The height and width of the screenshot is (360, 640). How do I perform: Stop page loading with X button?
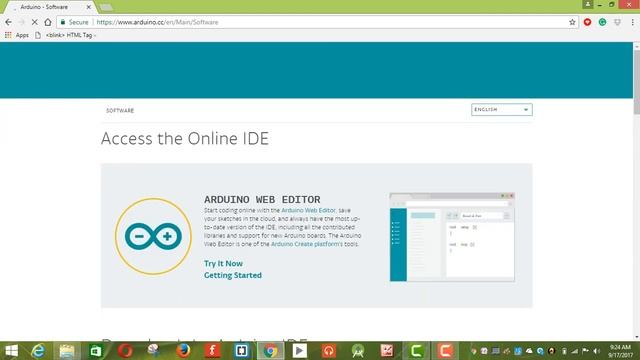(x=35, y=22)
